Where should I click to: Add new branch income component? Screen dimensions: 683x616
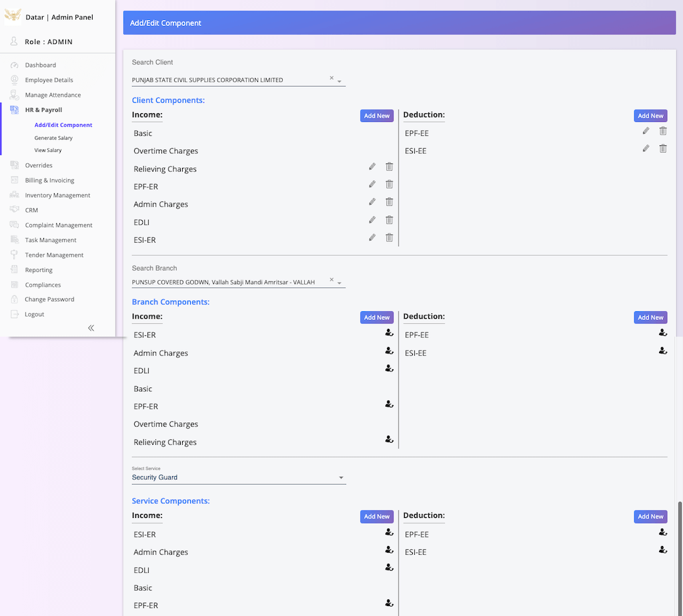[x=377, y=317]
